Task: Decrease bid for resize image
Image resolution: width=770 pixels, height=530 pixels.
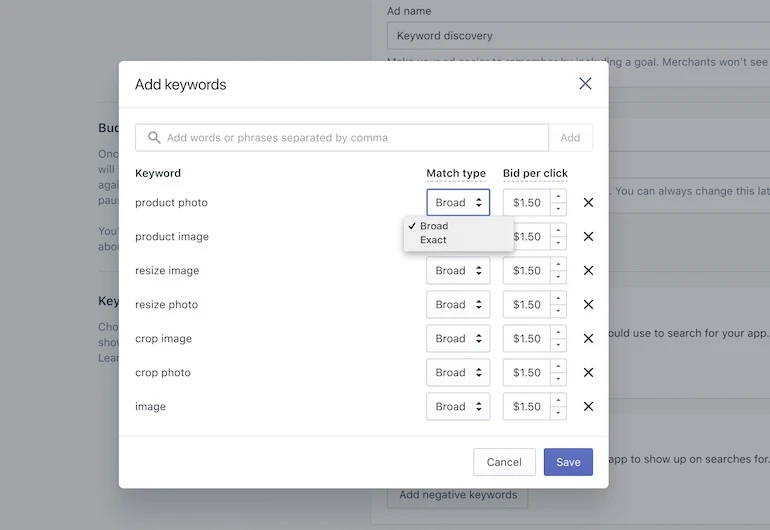Action: tap(558, 277)
